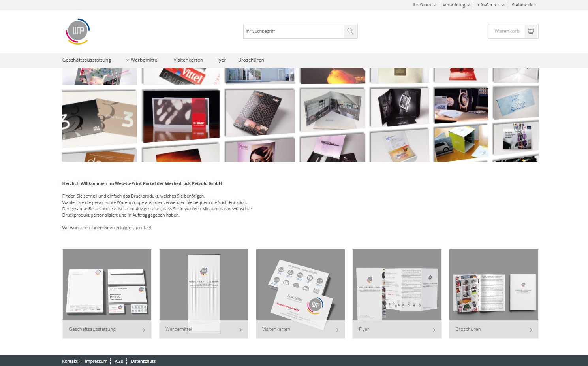
Task: Open the Impressum footer link
Action: pos(96,361)
